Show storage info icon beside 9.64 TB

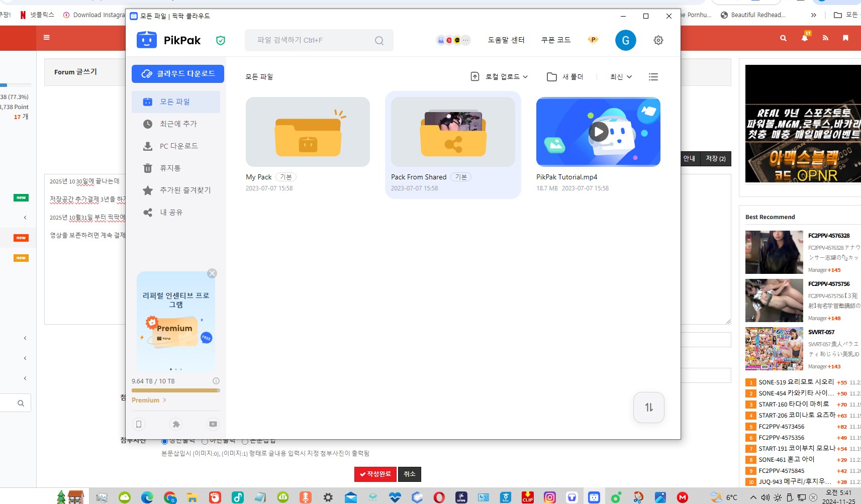216,381
